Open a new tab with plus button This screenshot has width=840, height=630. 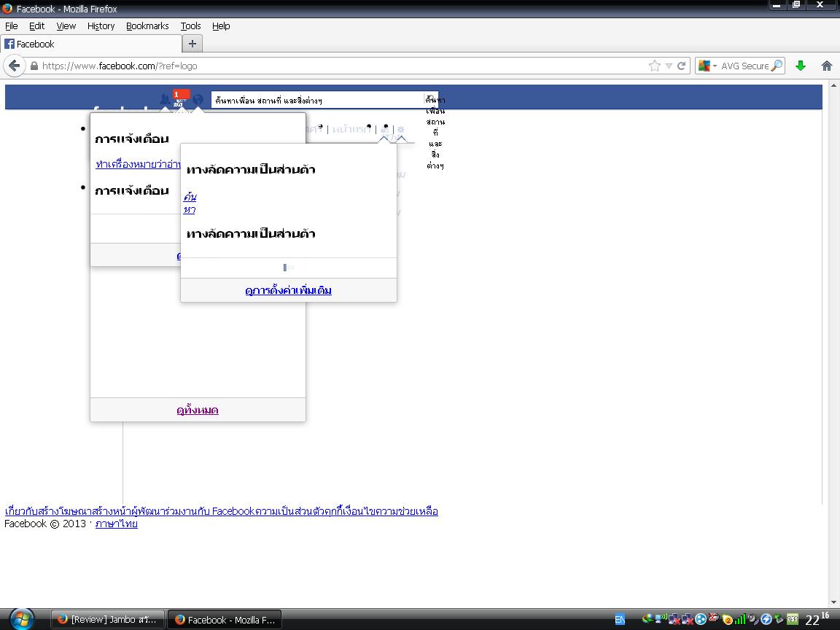point(192,44)
